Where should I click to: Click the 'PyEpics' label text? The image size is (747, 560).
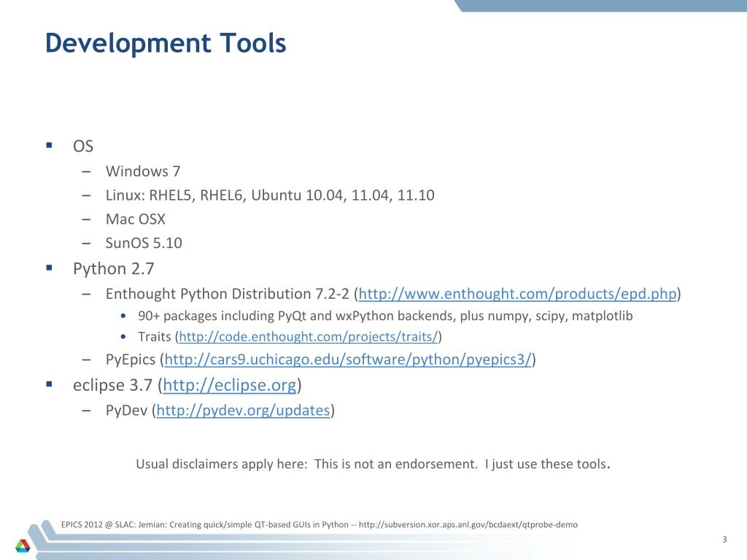[x=131, y=359]
